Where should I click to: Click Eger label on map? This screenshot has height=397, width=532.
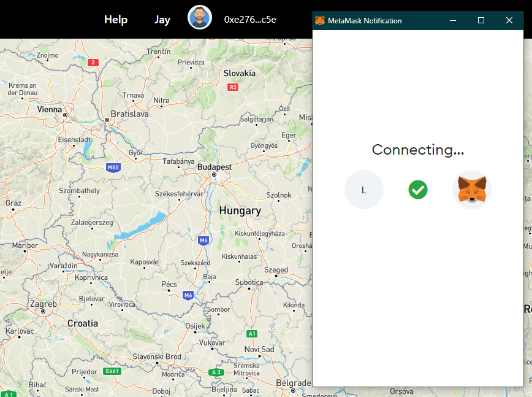pyautogui.click(x=289, y=135)
